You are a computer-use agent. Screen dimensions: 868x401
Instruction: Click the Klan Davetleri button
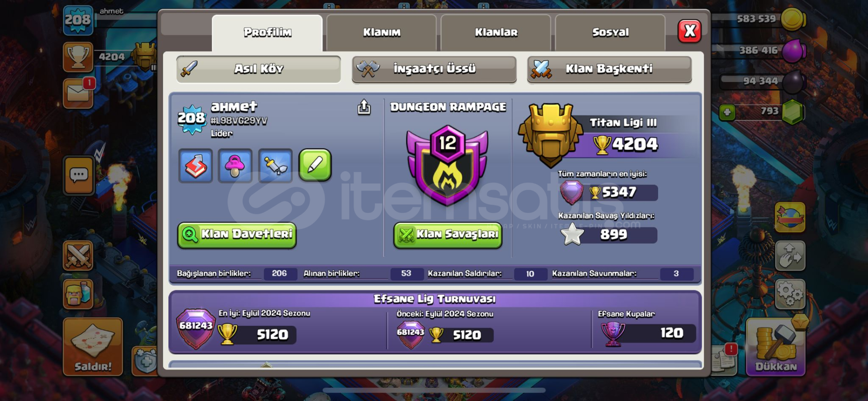[x=237, y=235]
